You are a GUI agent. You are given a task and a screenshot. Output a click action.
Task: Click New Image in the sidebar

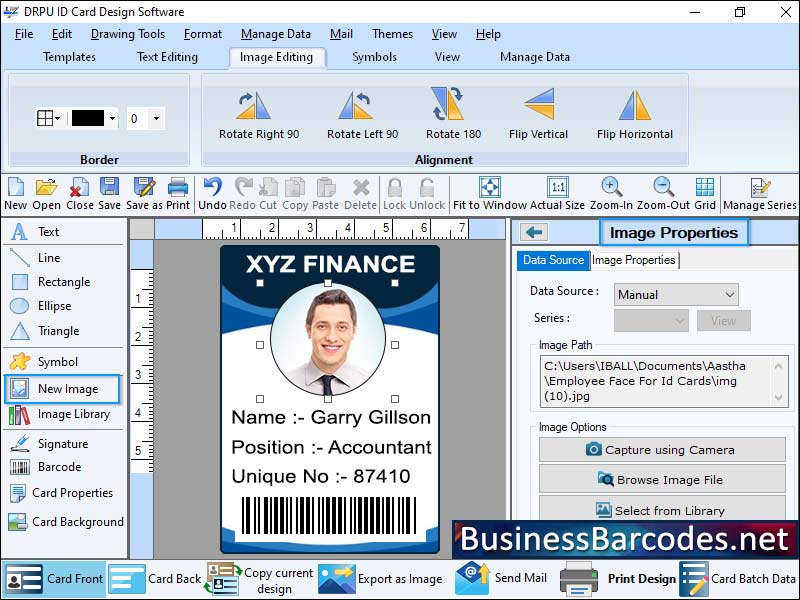coord(62,389)
